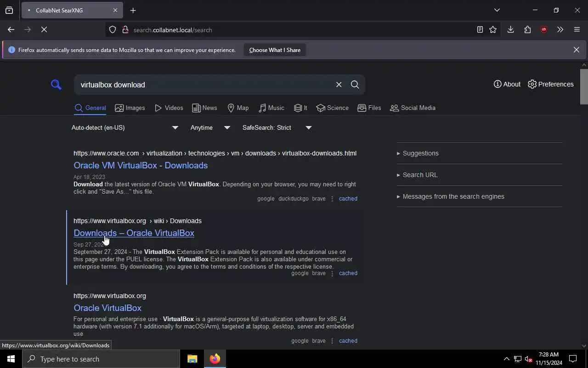Open Firefox application hamburger menu
This screenshot has height=368, width=588.
(577, 30)
